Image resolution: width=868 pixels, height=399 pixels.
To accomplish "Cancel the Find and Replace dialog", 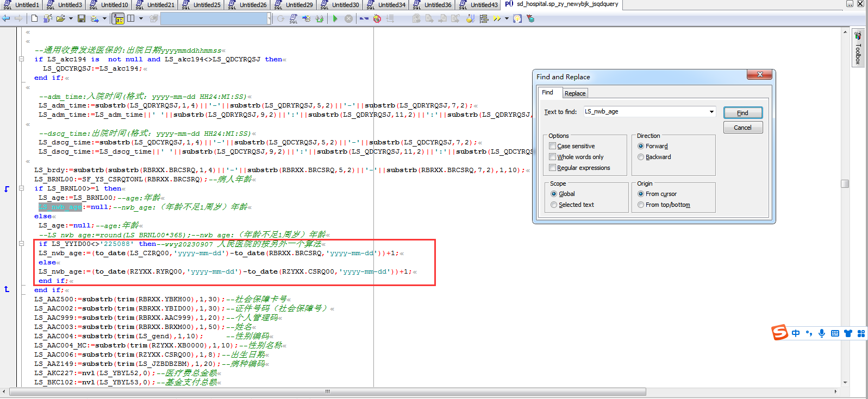I will pos(742,128).
